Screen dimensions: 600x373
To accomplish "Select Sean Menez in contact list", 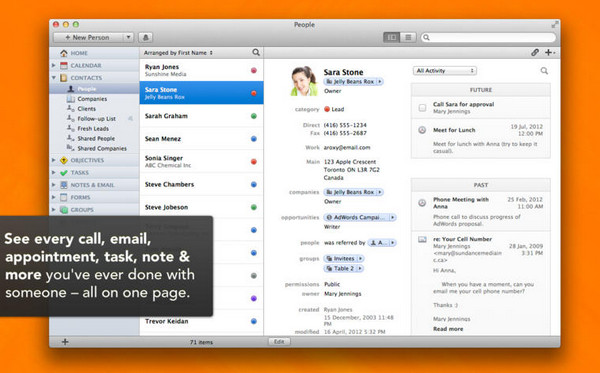I will 201,138.
